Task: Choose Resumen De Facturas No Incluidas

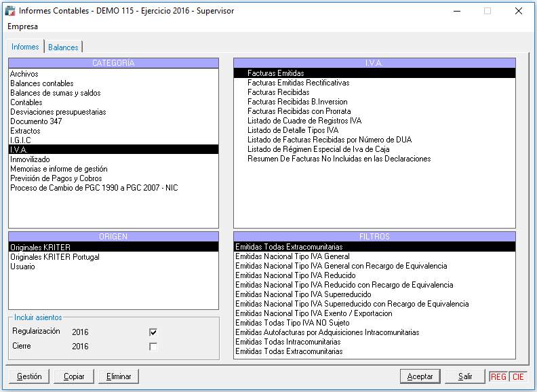Action: (x=375, y=159)
